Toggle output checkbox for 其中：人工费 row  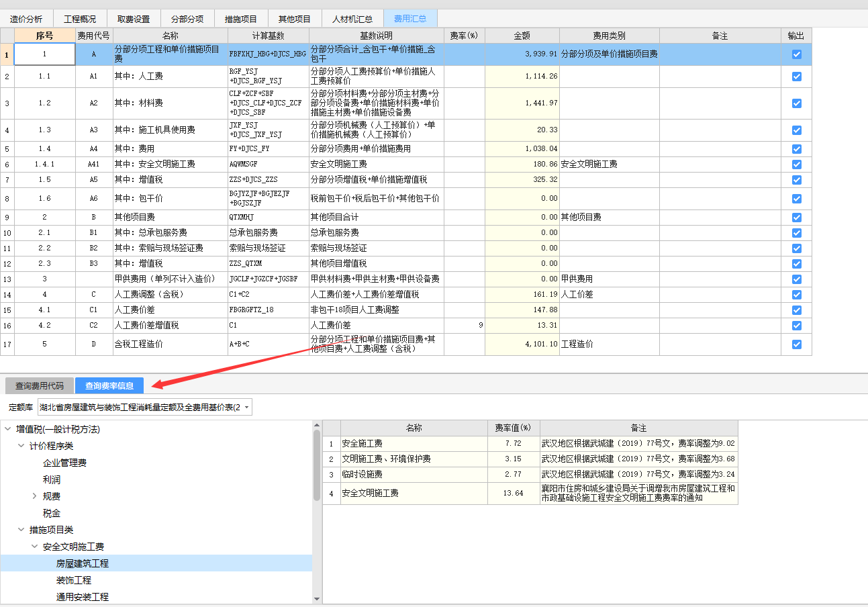tap(796, 77)
